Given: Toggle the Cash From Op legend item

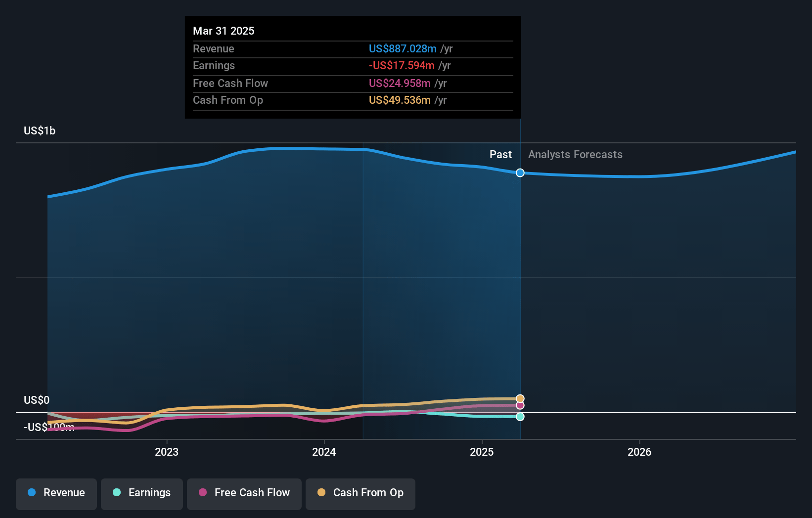Looking at the screenshot, I should (361, 493).
